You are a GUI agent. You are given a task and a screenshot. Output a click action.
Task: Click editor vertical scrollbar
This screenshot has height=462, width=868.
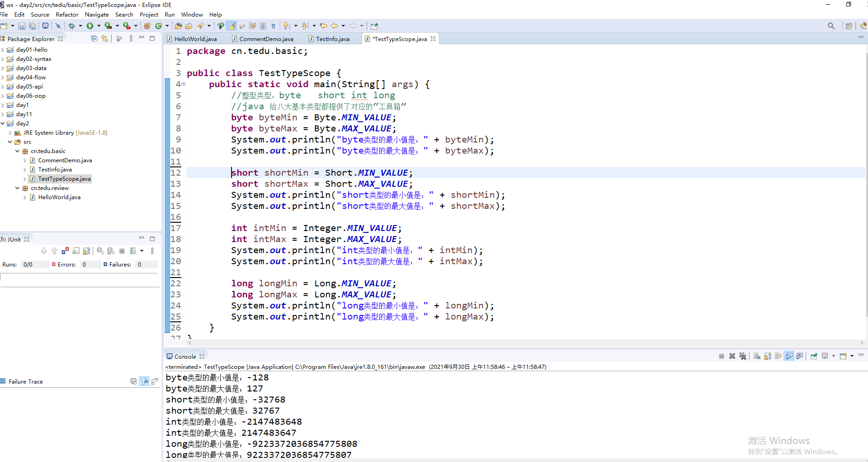click(866, 184)
